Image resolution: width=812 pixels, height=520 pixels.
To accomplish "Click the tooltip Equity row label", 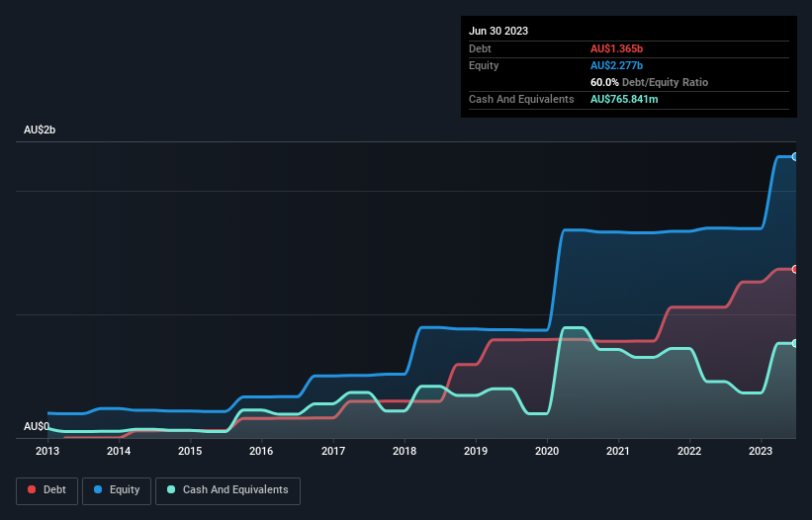I will click(484, 65).
